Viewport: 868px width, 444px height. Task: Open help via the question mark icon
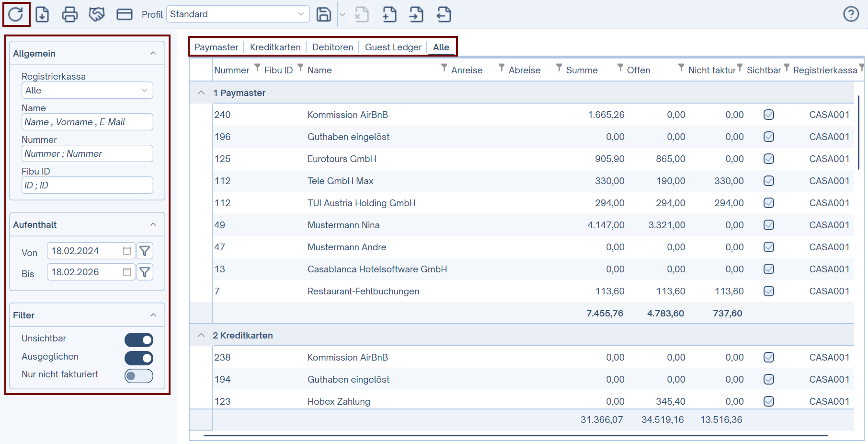[851, 14]
